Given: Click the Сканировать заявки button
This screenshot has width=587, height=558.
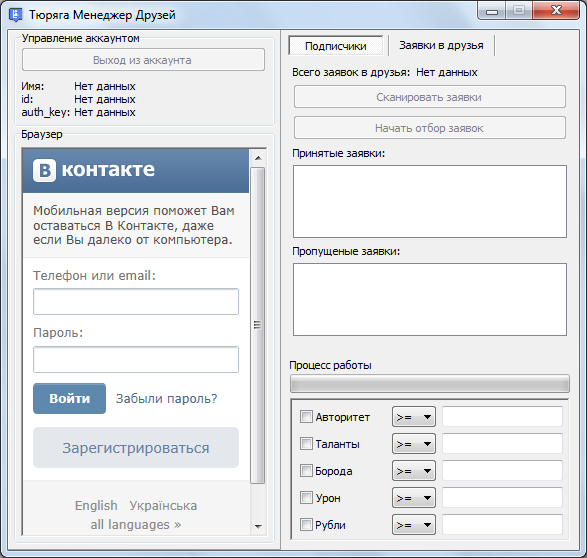Looking at the screenshot, I should point(429,97).
